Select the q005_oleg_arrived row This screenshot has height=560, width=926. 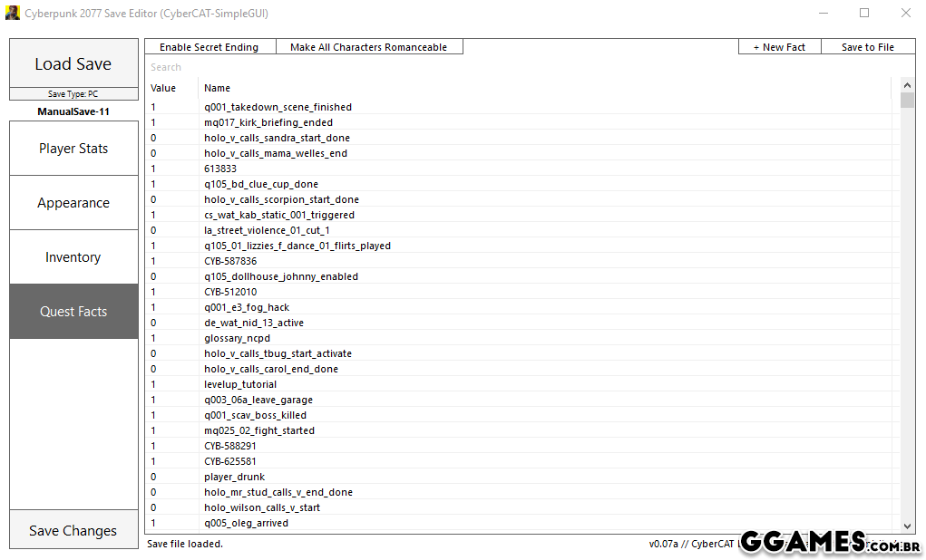point(246,523)
